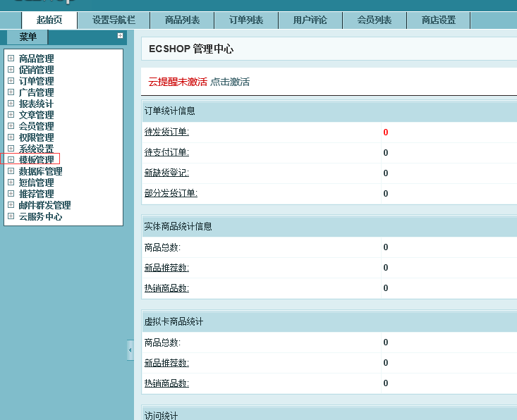Open the 待发货订单 link
Screen dimensions: 517x420
tap(166, 132)
